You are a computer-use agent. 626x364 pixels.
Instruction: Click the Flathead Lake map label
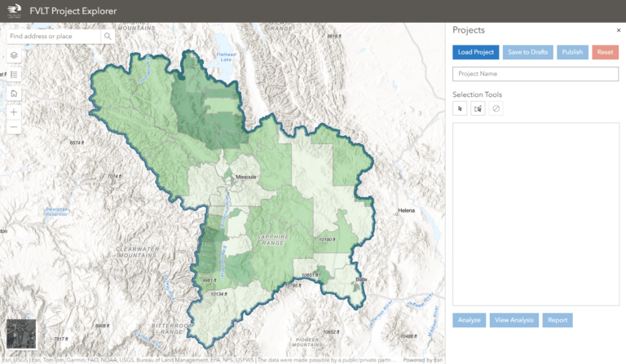pyautogui.click(x=227, y=57)
